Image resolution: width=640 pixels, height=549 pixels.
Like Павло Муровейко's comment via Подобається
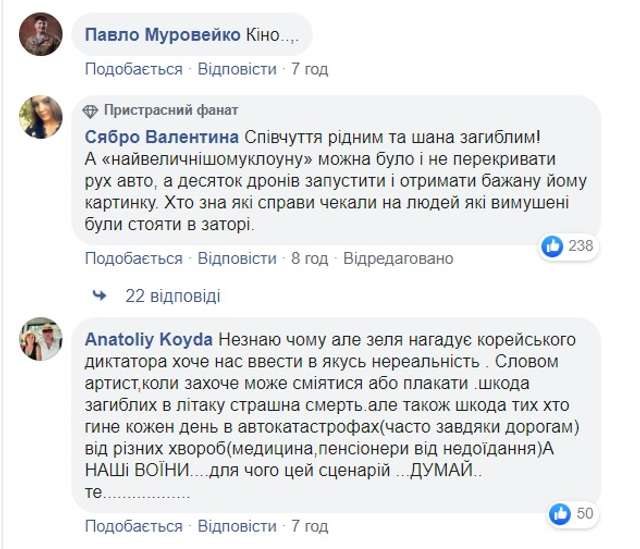pyautogui.click(x=134, y=69)
